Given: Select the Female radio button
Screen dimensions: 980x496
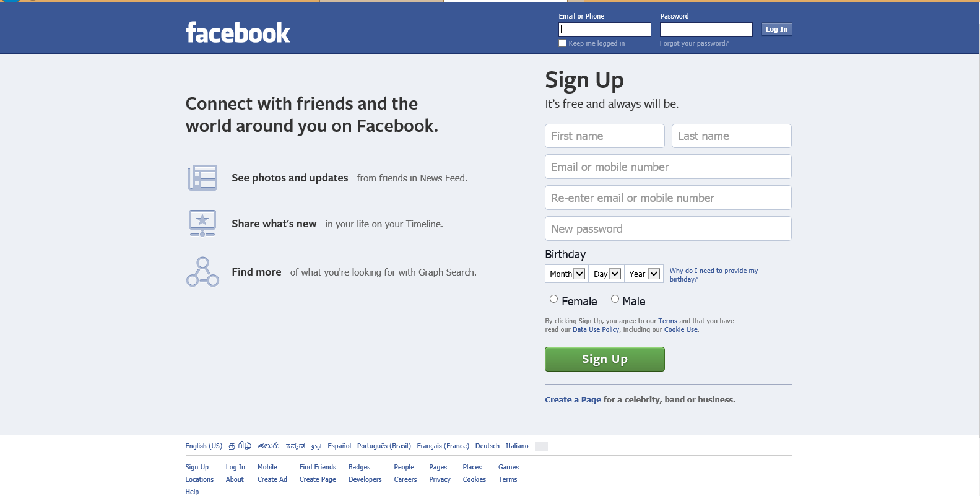Looking at the screenshot, I should click(x=553, y=299).
